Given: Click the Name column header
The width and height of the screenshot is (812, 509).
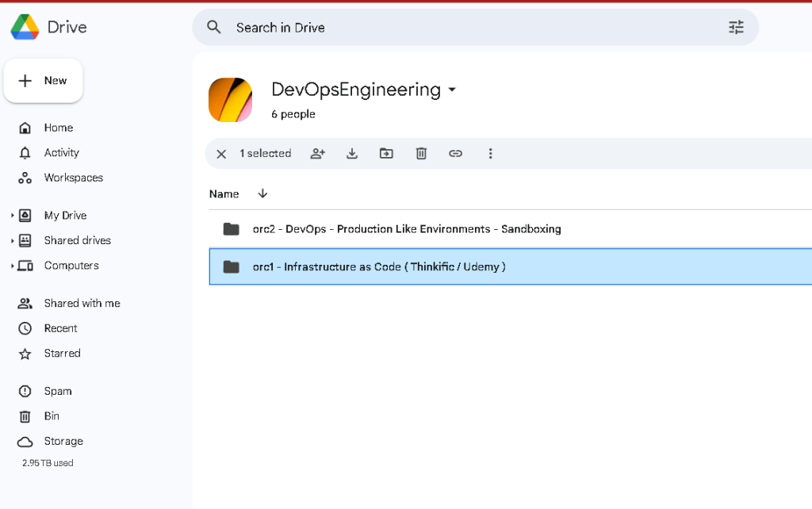Looking at the screenshot, I should (x=224, y=194).
